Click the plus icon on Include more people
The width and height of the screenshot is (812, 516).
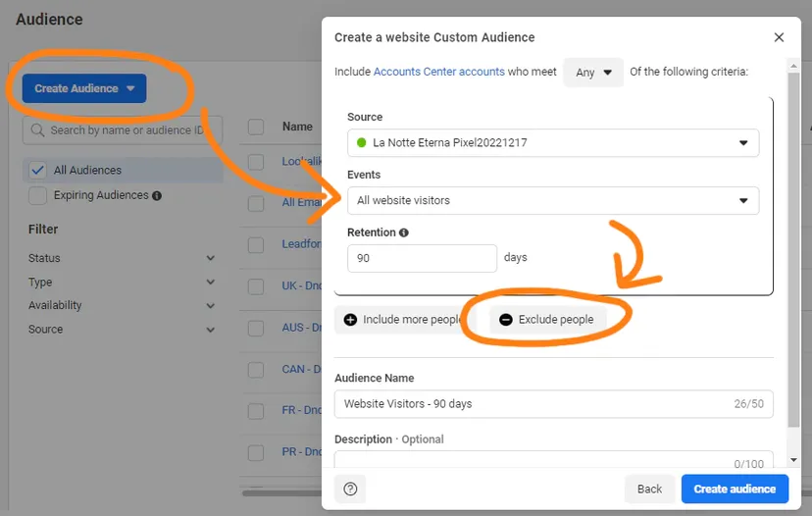click(x=350, y=320)
